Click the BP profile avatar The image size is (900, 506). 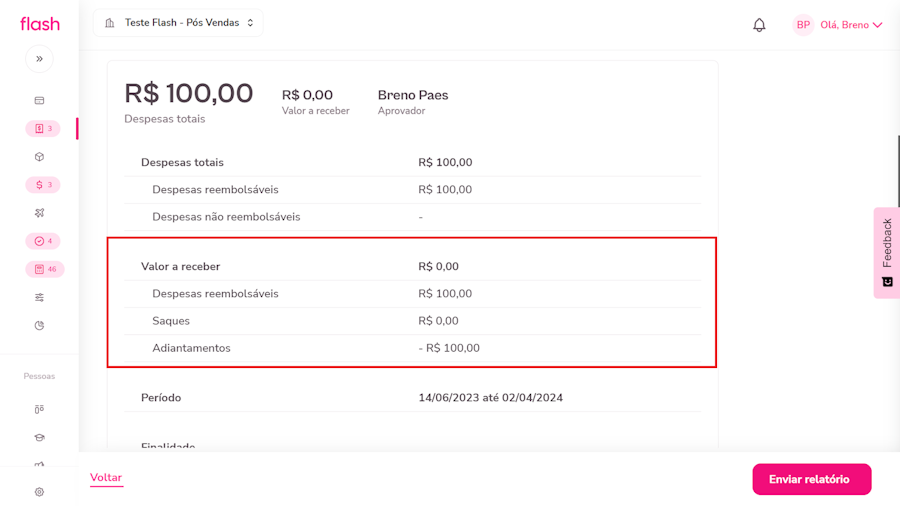coord(803,25)
